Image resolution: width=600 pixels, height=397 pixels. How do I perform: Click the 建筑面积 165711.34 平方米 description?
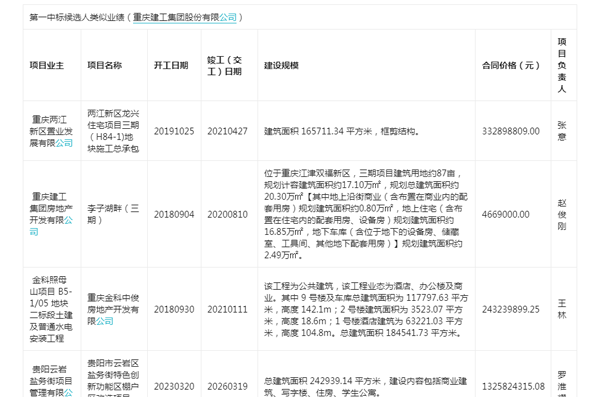coord(342,131)
